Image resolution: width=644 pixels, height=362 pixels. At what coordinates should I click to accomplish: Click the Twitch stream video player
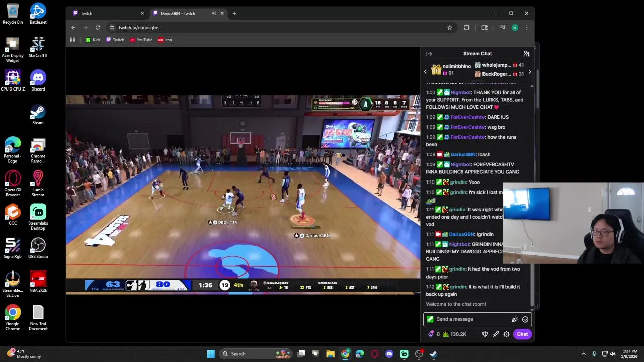[243, 194]
